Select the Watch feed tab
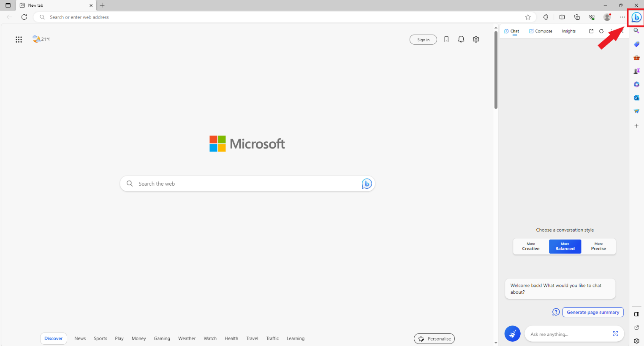Image resolution: width=644 pixels, height=346 pixels. coord(210,338)
